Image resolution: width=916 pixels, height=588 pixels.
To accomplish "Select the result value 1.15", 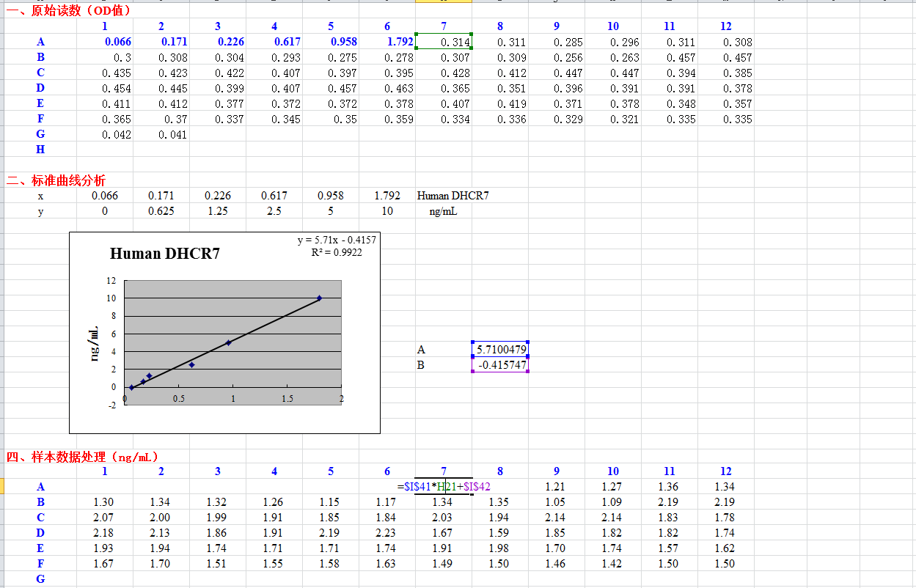I will click(330, 502).
